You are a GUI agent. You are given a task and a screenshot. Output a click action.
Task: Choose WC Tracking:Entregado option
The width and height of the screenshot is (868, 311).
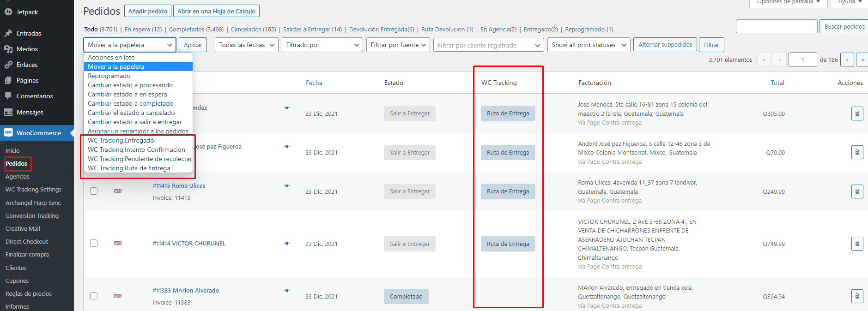click(x=138, y=140)
